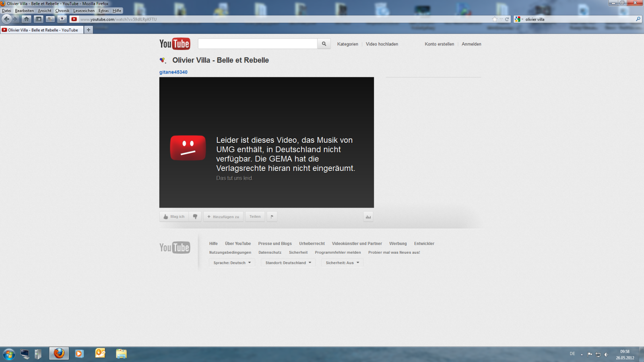Click the 'Konto erstellen' link

[440, 44]
